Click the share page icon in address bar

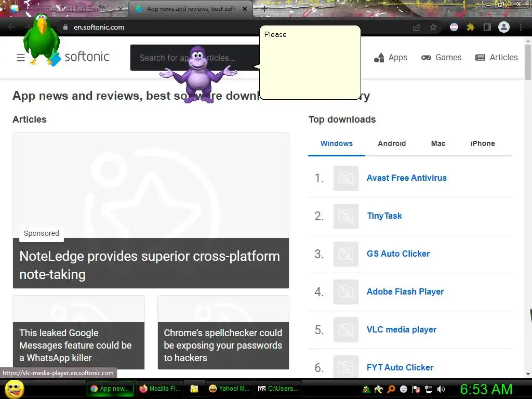[417, 27]
